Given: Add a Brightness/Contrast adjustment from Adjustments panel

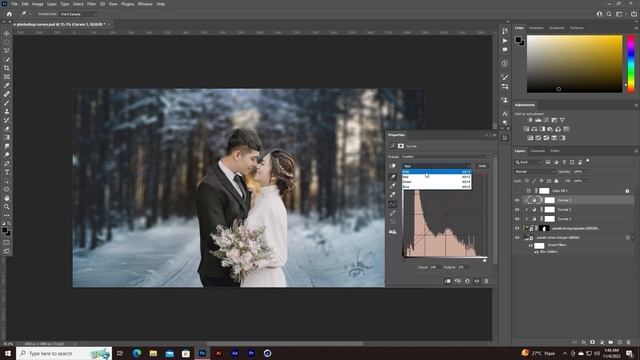Looking at the screenshot, I should [530, 120].
